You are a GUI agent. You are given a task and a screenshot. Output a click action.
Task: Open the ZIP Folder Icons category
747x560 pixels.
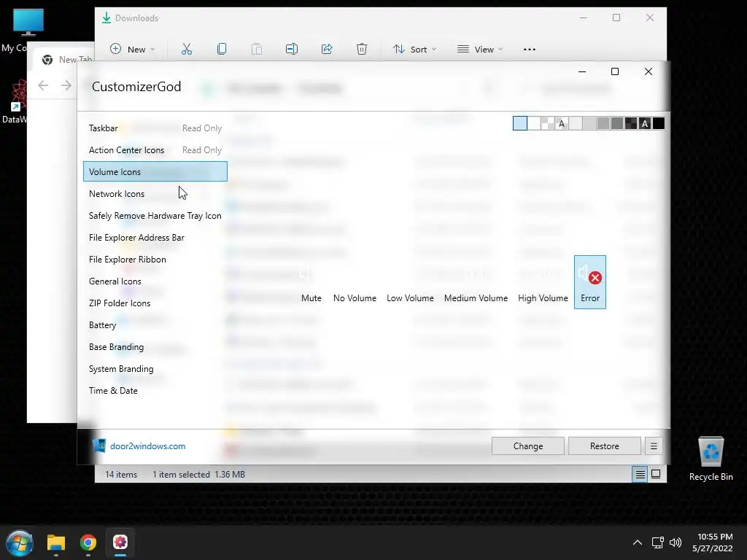point(155,303)
